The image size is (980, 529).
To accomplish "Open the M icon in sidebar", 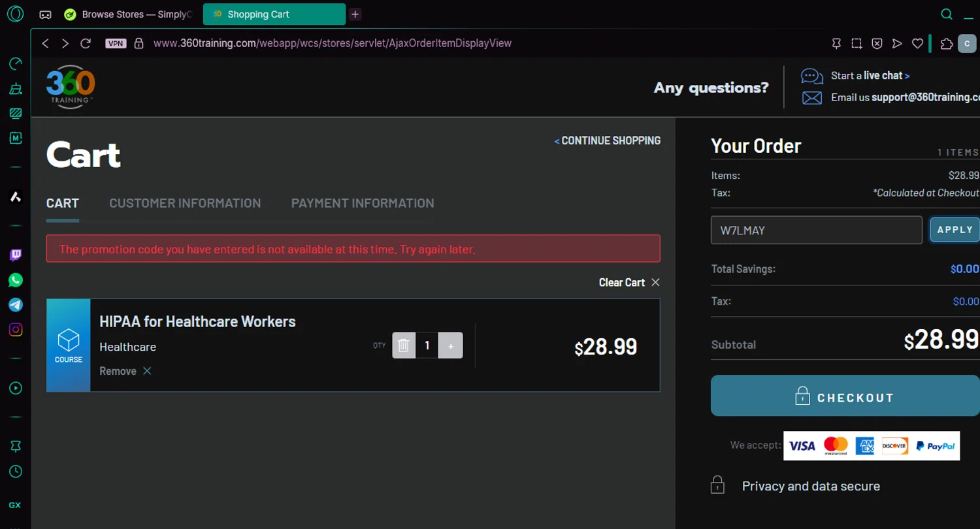I will 16,138.
